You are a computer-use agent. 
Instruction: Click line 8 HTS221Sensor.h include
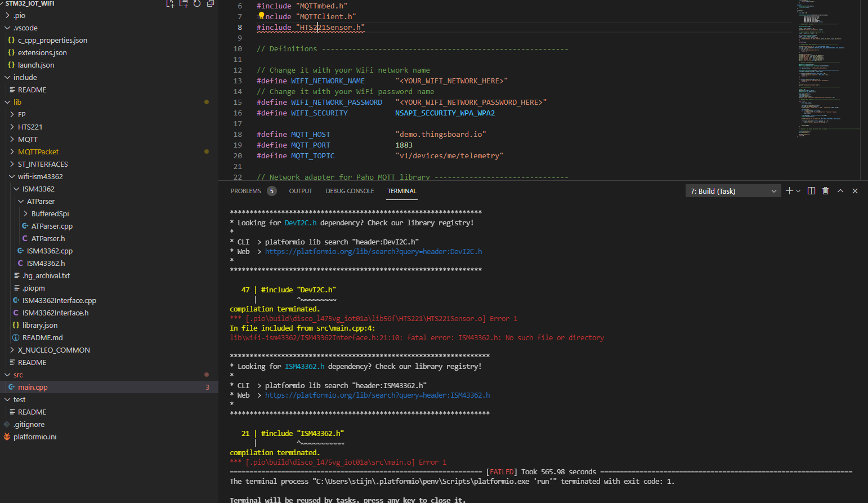point(311,28)
